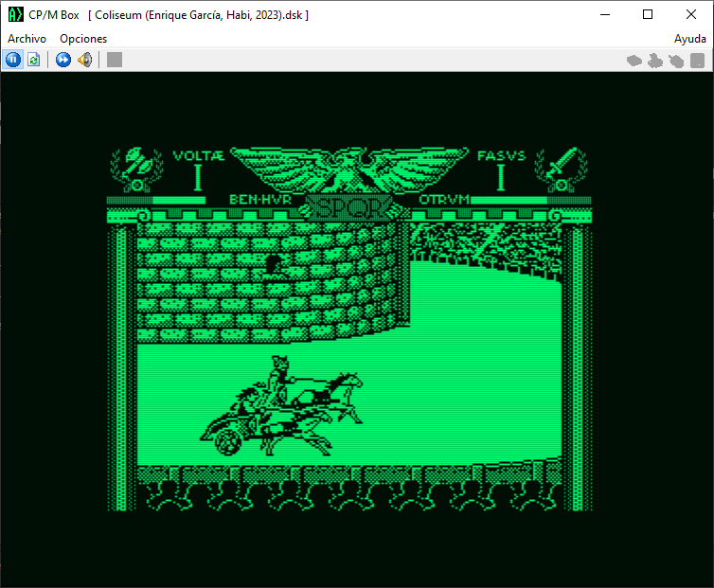Click the reset/reload emulator icon
Screen dimensions: 714x588
tap(34, 60)
